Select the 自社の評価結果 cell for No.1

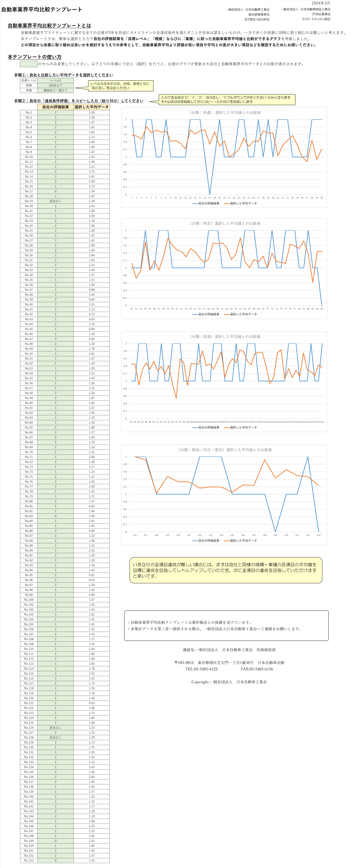(x=56, y=112)
